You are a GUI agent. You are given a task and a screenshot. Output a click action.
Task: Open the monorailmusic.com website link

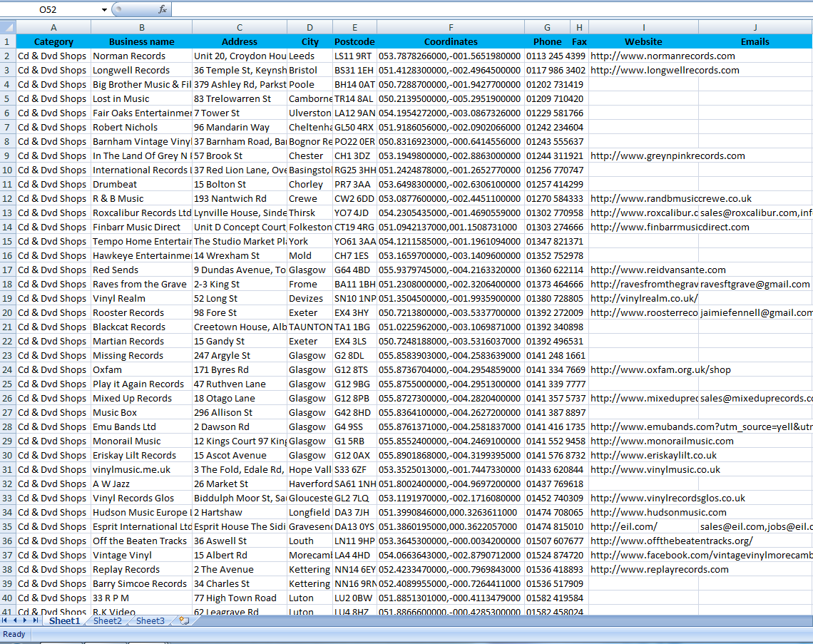tap(662, 441)
